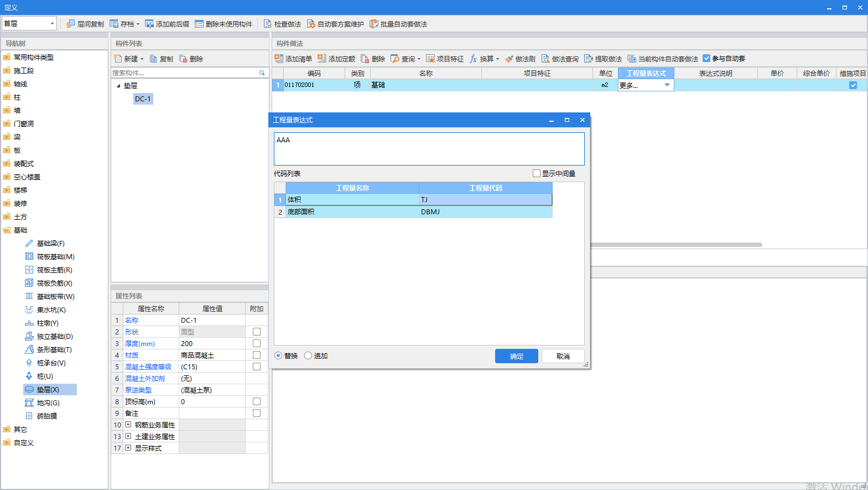Open 门窗洞 category

(x=23, y=124)
